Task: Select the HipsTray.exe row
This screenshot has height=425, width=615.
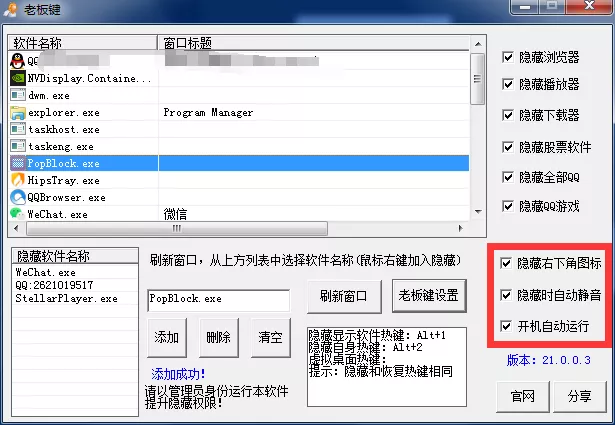Action: click(239, 180)
